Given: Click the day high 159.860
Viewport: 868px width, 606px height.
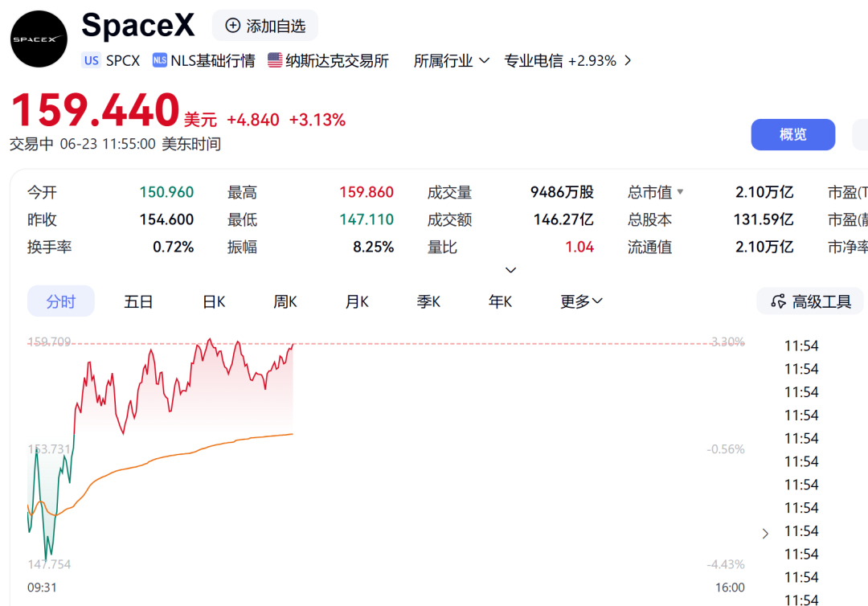Looking at the screenshot, I should point(366,192).
